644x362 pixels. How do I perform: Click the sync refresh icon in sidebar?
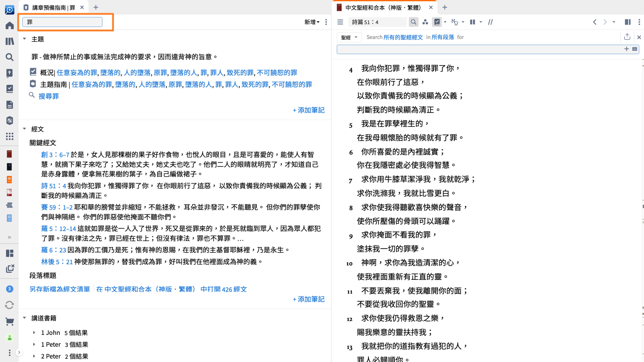(x=10, y=305)
